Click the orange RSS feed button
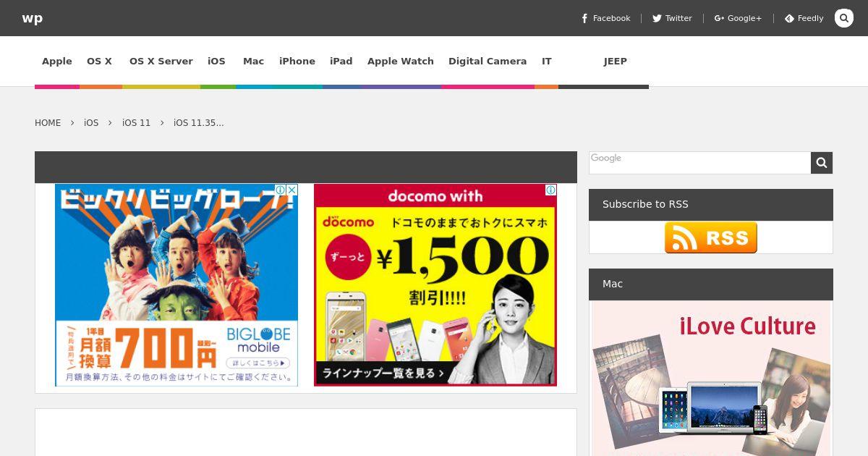The height and width of the screenshot is (456, 868). pos(711,237)
